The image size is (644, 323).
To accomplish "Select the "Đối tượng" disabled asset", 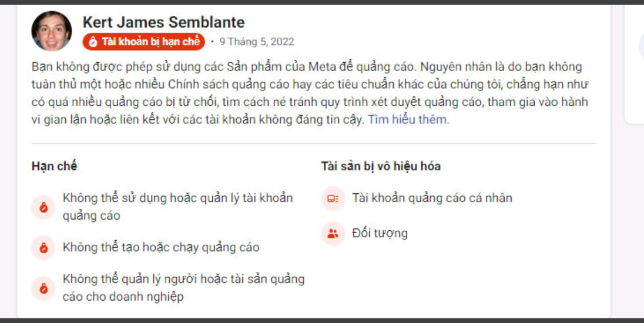I will coord(380,233).
